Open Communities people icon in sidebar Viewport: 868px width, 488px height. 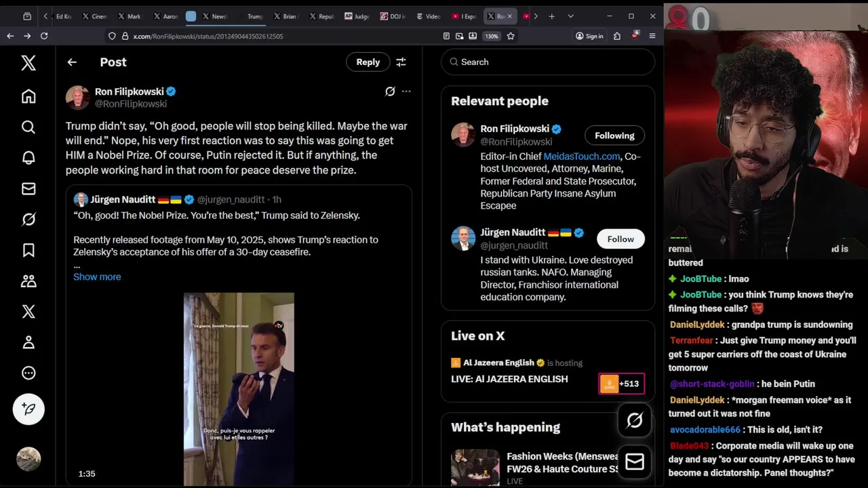(28, 281)
